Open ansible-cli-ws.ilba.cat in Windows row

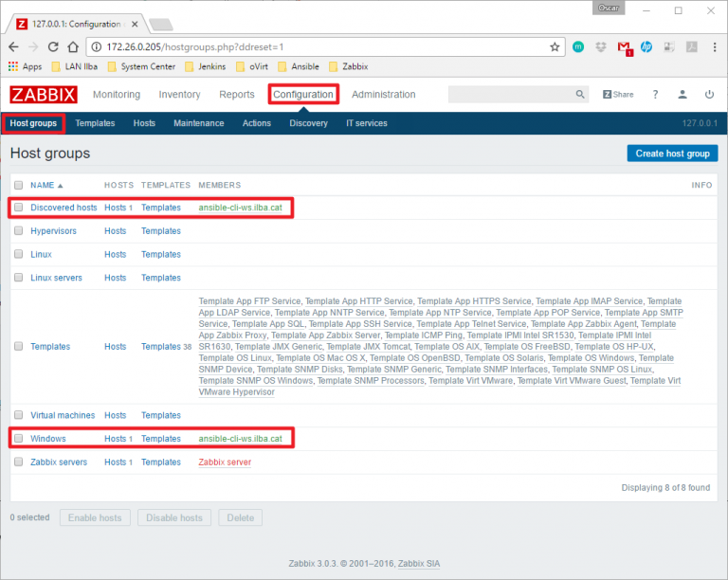(241, 439)
